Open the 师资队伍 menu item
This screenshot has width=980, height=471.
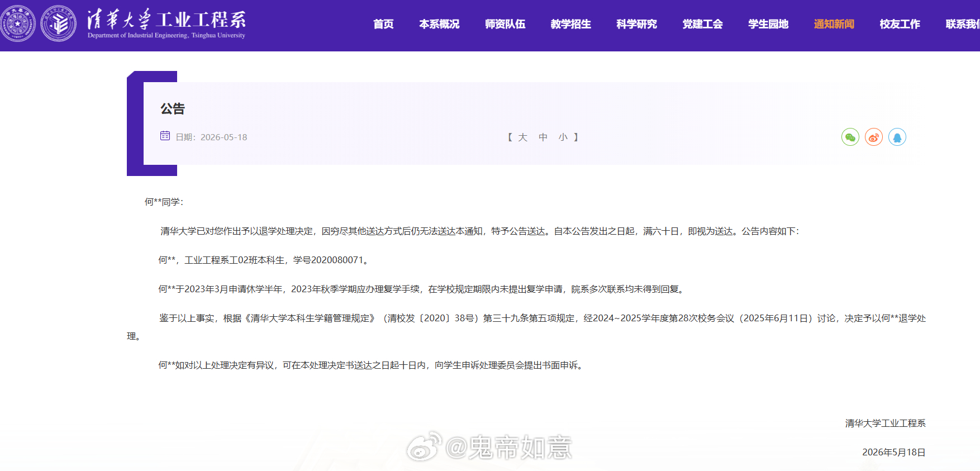(x=505, y=24)
